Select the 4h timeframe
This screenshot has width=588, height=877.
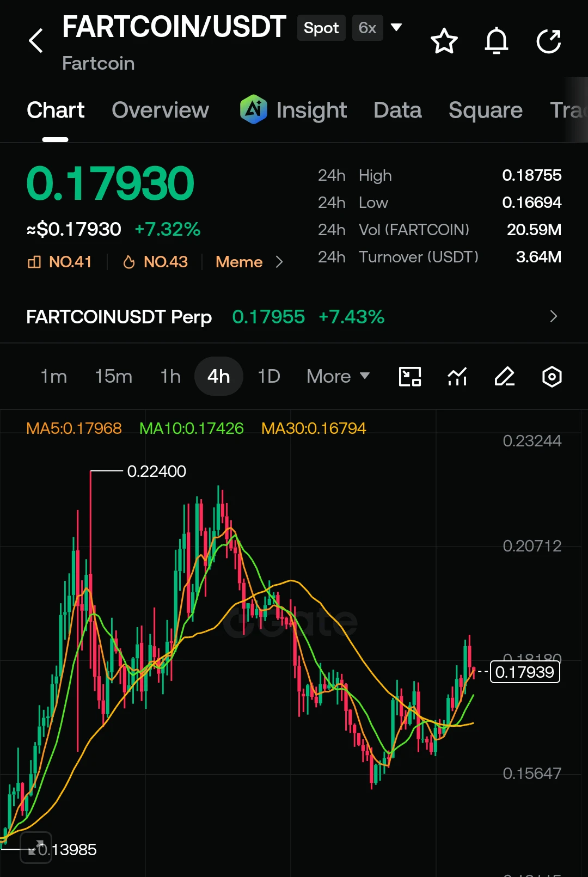click(218, 376)
